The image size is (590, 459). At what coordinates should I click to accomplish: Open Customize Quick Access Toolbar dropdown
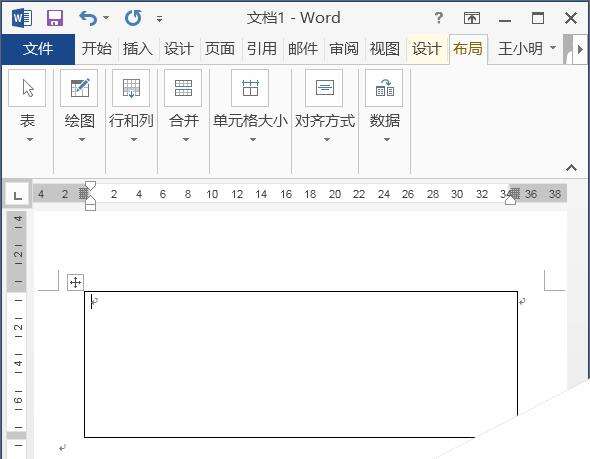pos(160,18)
